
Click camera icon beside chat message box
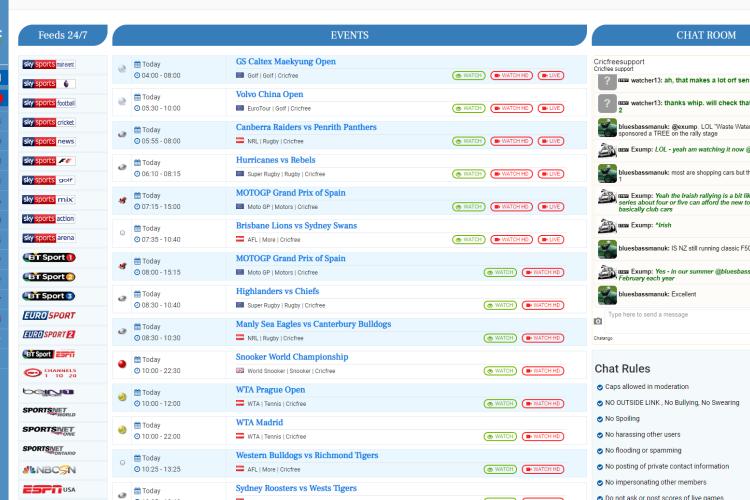pyautogui.click(x=598, y=321)
